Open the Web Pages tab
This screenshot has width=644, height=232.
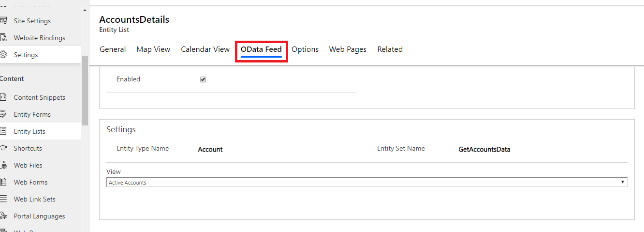[x=348, y=49]
